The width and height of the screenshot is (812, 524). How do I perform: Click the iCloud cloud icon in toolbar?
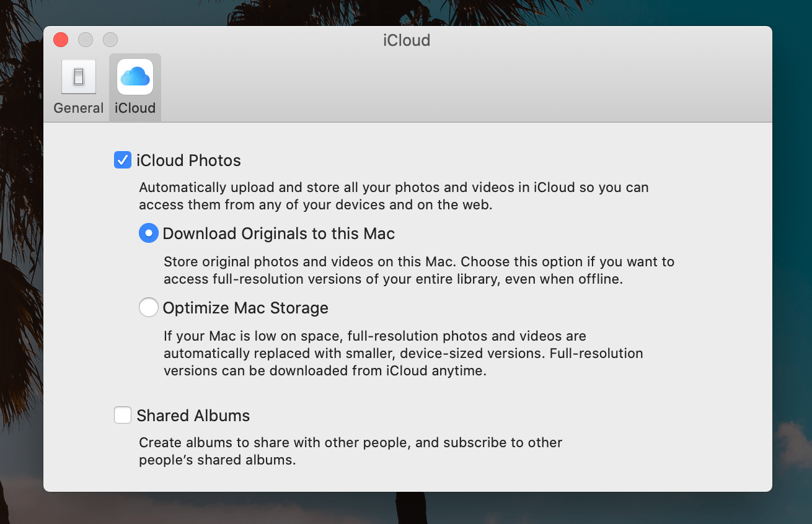tap(135, 77)
